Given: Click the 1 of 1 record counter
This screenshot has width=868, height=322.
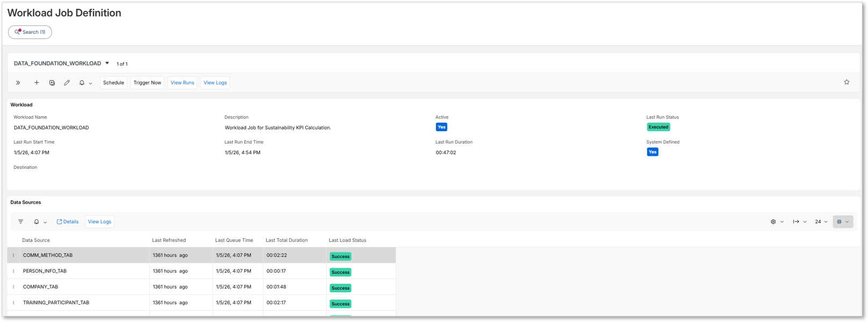Looking at the screenshot, I should [x=122, y=64].
